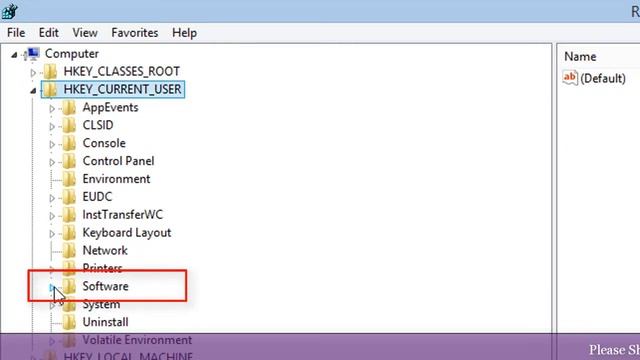Screen dimensions: 640x360
Task: Click the HKEY_CLASSES_ROOT folder icon
Action: (51, 72)
